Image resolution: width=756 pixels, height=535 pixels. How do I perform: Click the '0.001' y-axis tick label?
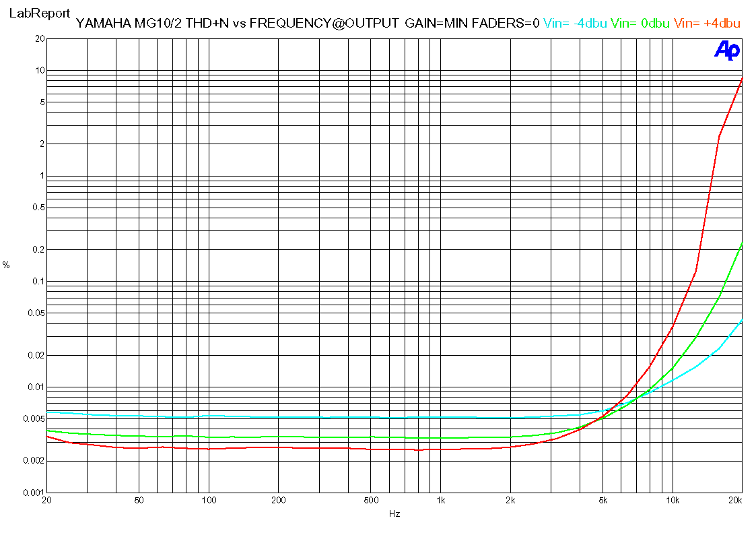pos(34,493)
